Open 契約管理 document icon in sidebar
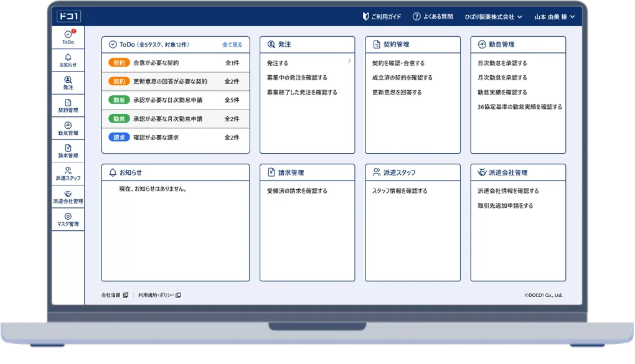The image size is (635, 364). [x=68, y=106]
